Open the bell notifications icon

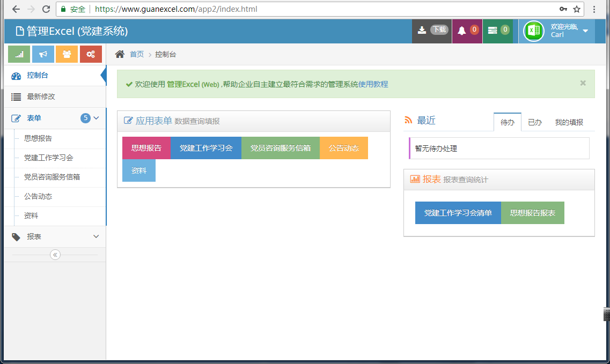[x=467, y=31]
